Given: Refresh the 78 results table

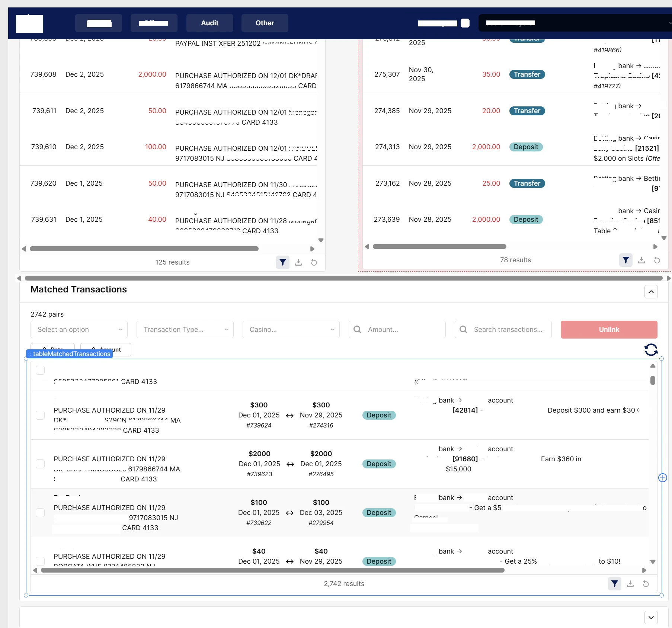Looking at the screenshot, I should pos(657,260).
